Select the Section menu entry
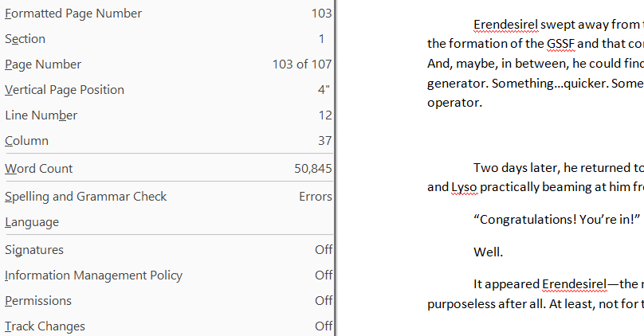Screen dimensions: 644x336 point(26,39)
